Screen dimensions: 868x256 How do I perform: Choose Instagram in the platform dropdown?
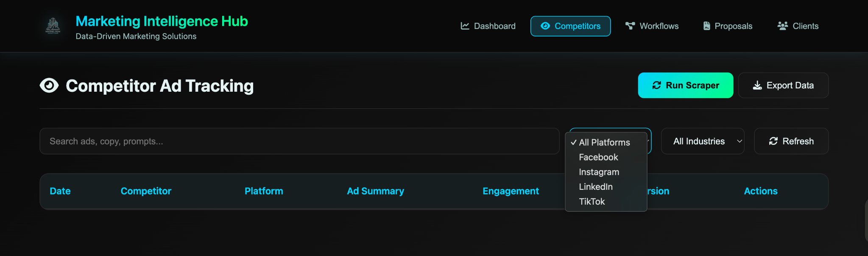599,172
